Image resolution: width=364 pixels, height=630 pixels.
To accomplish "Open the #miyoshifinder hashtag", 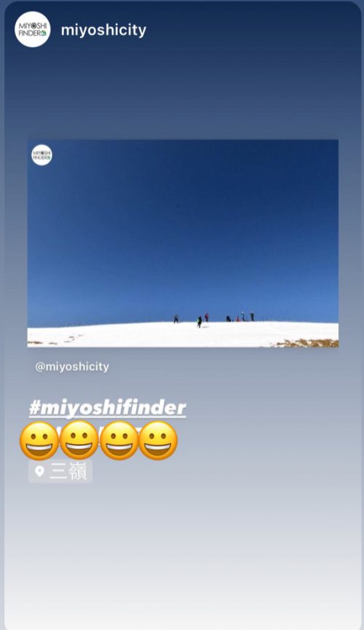I will [107, 408].
